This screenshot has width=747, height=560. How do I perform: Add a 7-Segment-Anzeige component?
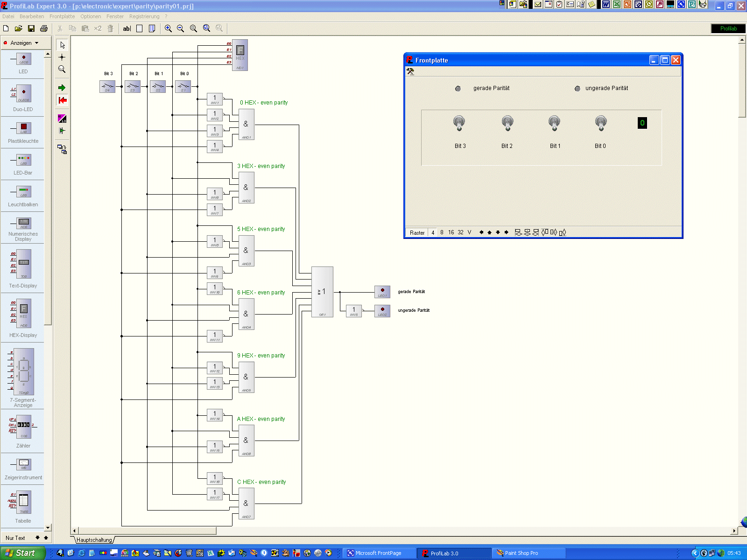pos(23,377)
